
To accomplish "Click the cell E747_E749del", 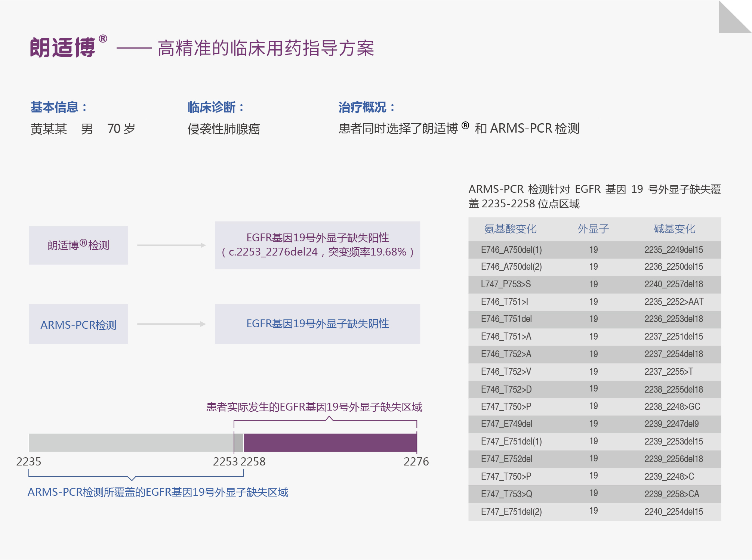I will [506, 424].
